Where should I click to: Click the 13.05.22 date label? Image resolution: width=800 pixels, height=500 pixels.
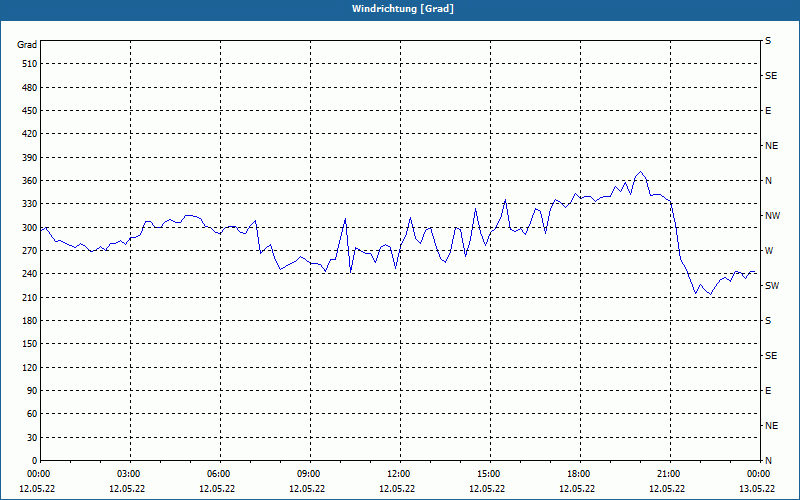pos(757,489)
